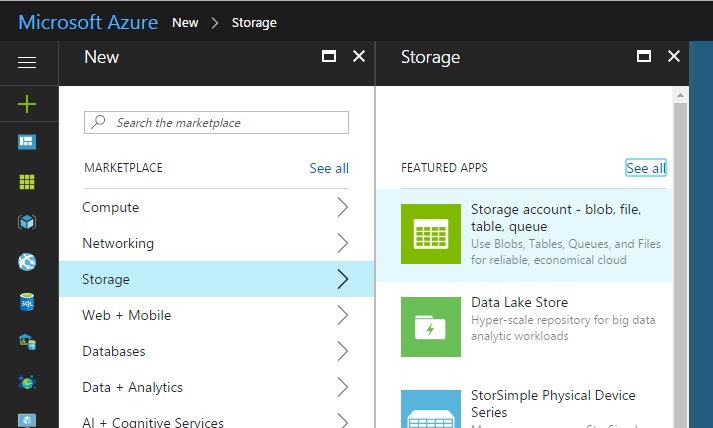This screenshot has width=713, height=428.
Task: Expand the Databases category chevron
Action: (343, 351)
